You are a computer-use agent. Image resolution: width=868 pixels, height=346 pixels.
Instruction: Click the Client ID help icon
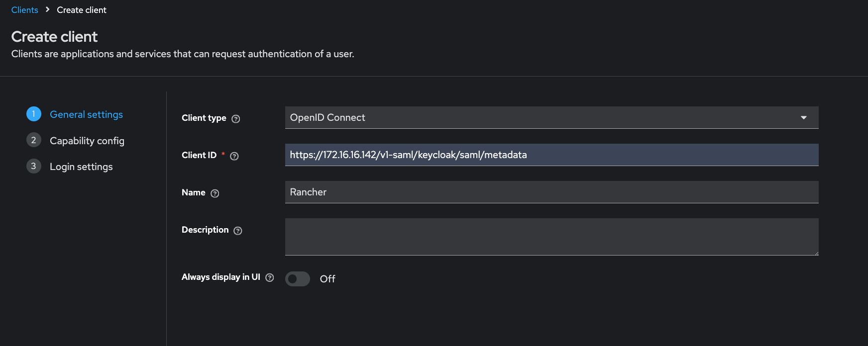click(x=234, y=156)
